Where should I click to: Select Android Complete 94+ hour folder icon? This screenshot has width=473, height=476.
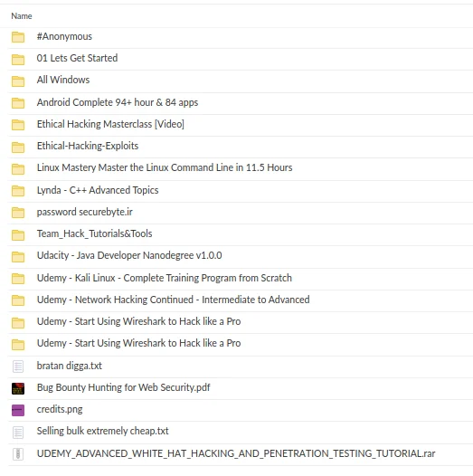(x=18, y=103)
